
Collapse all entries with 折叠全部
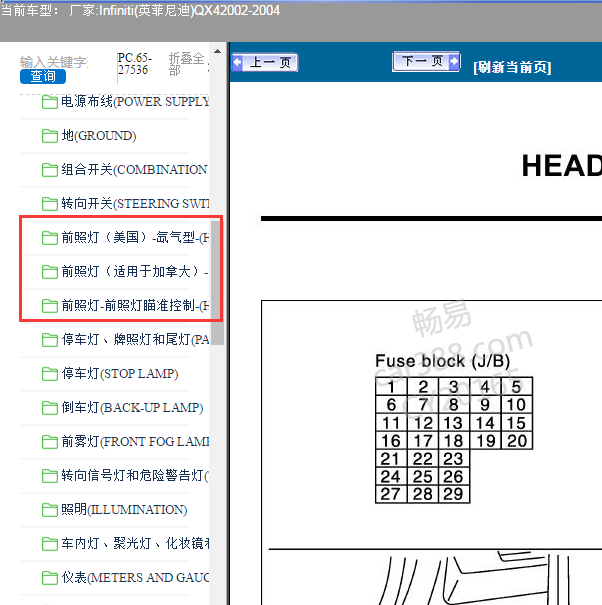tap(187, 64)
